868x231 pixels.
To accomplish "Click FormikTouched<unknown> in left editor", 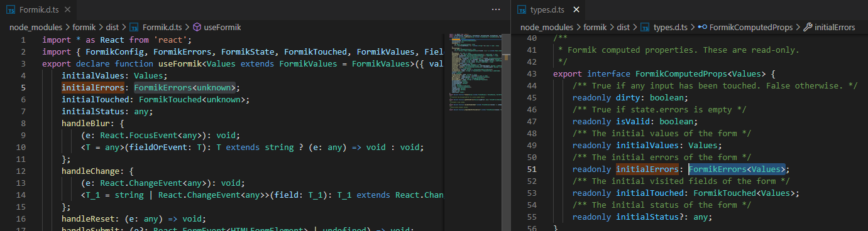I will tap(192, 99).
